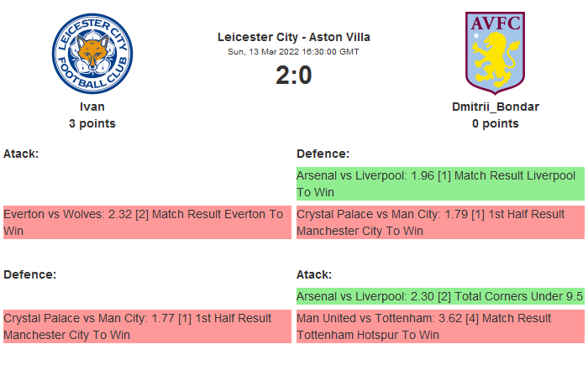Open Dmitrii_Bondar's player name
Viewport: 588px width, 386px height.
(495, 107)
